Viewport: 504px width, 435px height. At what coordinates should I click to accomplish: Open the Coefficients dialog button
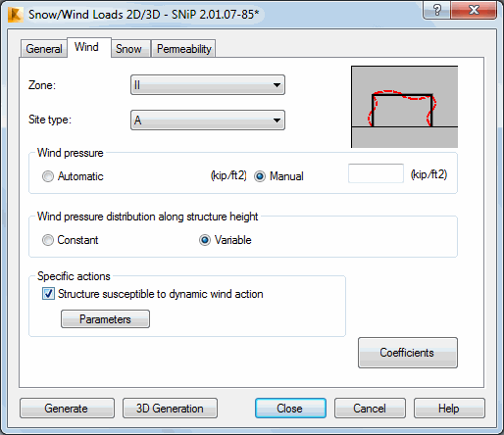tap(408, 353)
